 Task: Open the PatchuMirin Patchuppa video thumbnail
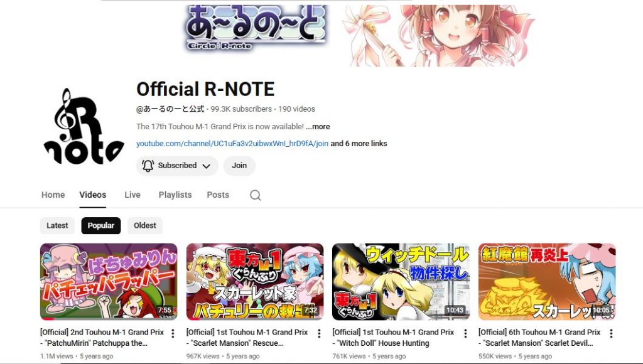point(109,282)
